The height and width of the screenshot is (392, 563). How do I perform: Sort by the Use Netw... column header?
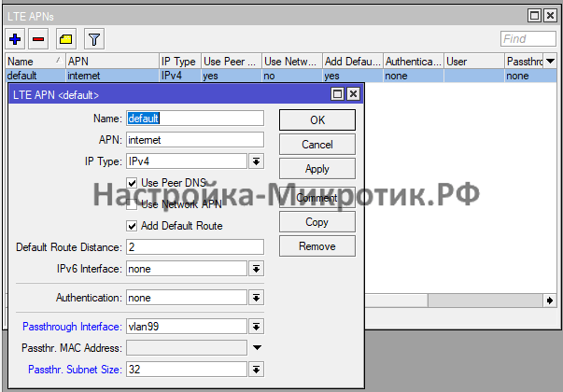(292, 61)
